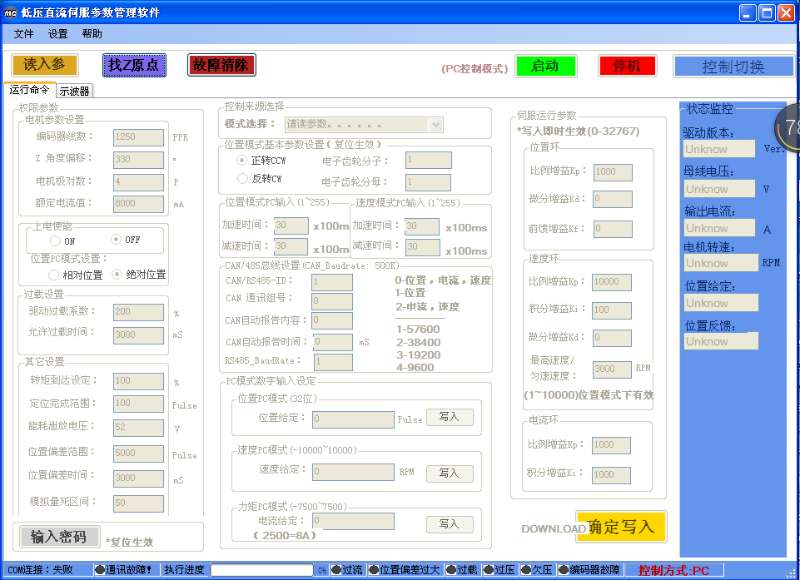This screenshot has width=800, height=580.
Task: Click the 电子齿轮分子 field
Action: pos(428,160)
